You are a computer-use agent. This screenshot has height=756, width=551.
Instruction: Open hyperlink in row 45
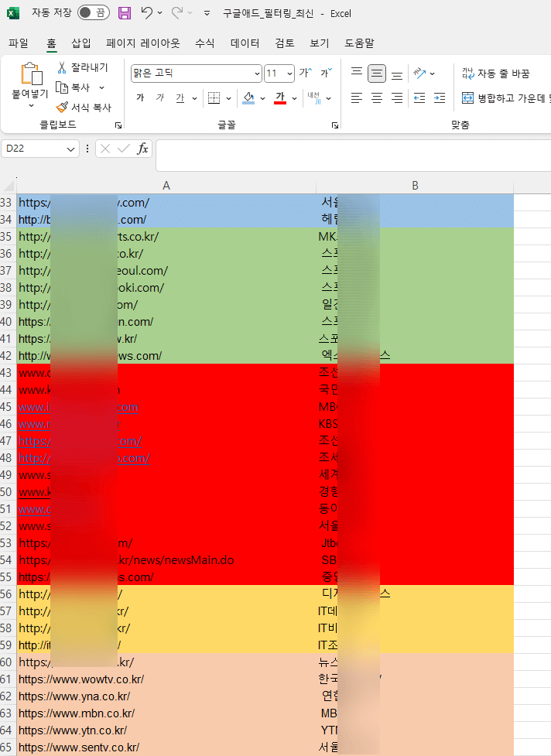(78, 407)
